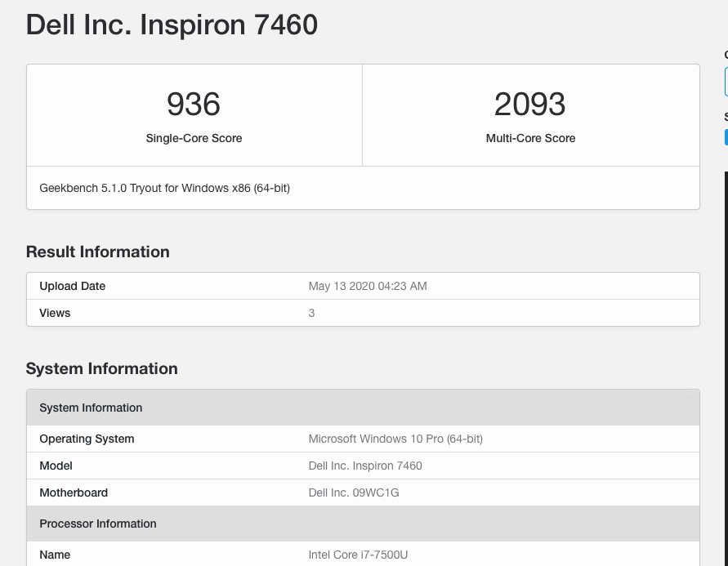Click the Model row label
This screenshot has height=566, width=728.
(56, 466)
